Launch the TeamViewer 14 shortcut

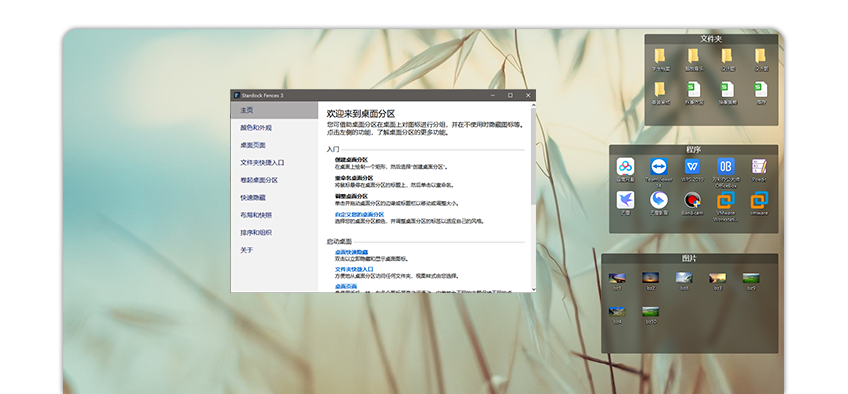pyautogui.click(x=659, y=166)
